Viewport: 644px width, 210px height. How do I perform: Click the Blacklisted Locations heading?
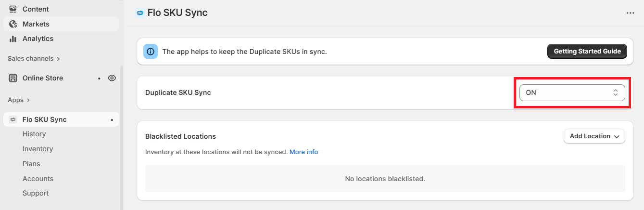pos(180,136)
